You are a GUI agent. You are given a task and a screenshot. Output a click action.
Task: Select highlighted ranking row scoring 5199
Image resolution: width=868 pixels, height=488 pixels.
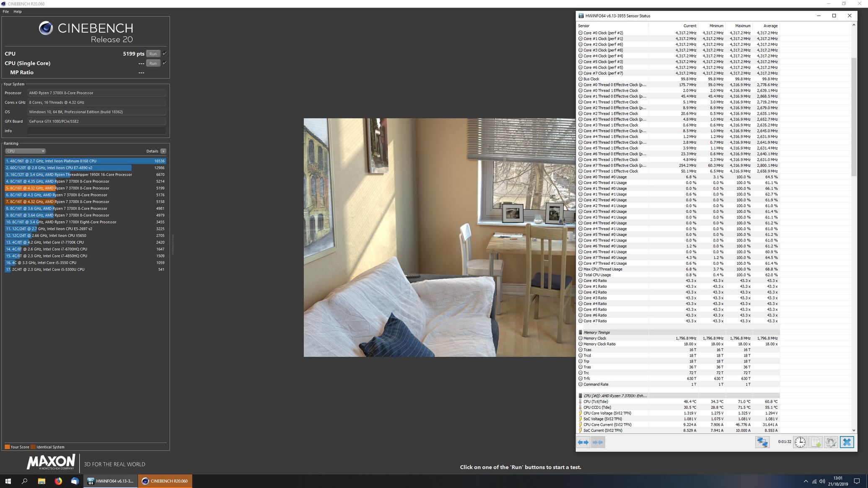85,188
